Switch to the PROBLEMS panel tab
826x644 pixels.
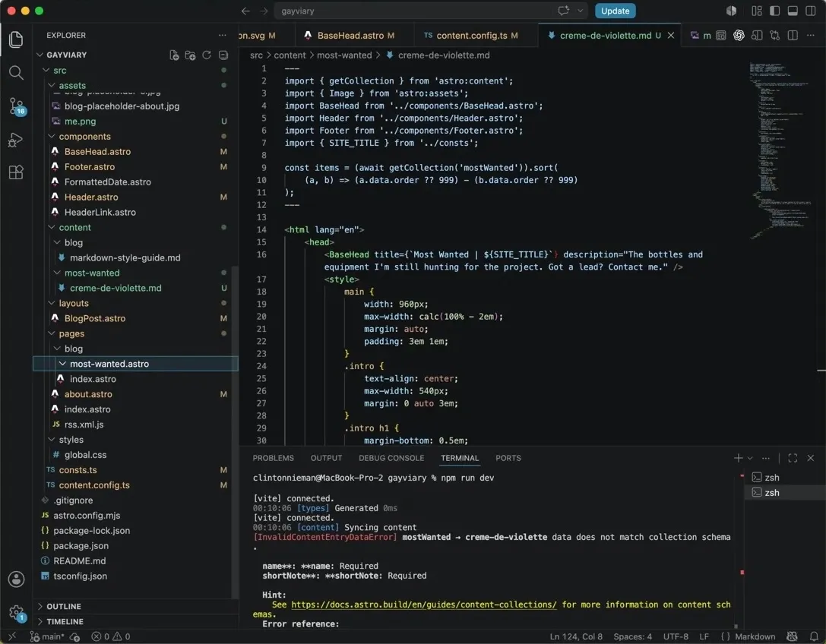pyautogui.click(x=274, y=458)
